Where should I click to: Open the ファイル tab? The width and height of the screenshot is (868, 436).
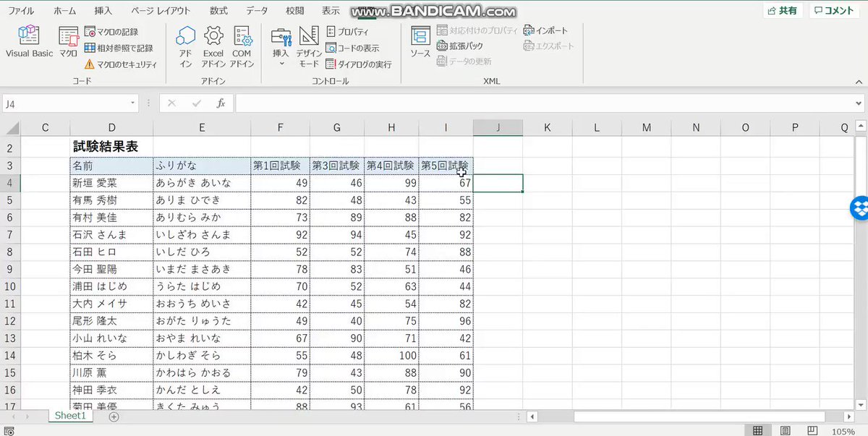pyautogui.click(x=20, y=11)
